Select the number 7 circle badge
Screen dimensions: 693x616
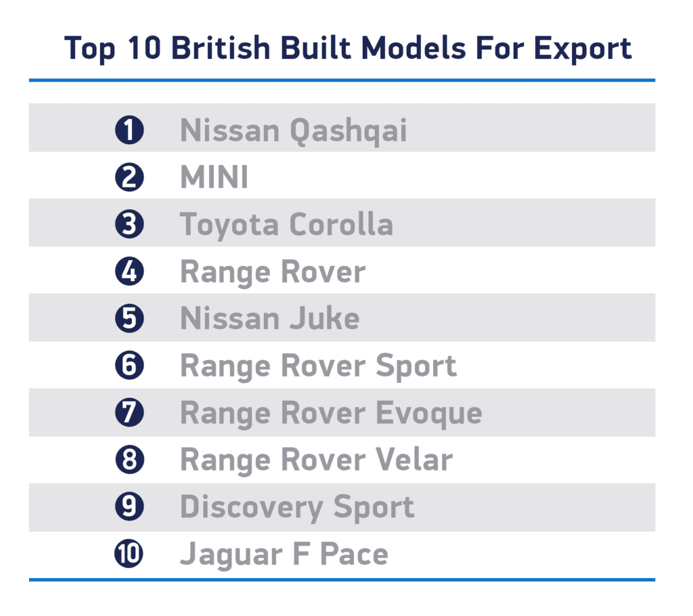tap(129, 413)
